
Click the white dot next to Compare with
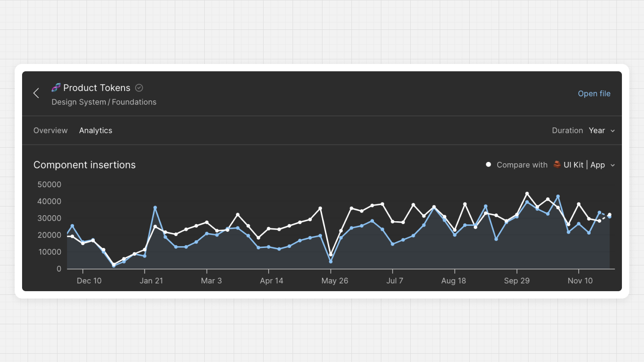[488, 164]
